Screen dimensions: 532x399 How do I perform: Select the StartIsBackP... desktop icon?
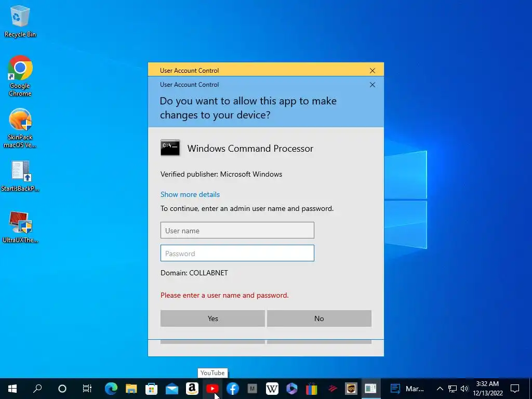(20, 176)
